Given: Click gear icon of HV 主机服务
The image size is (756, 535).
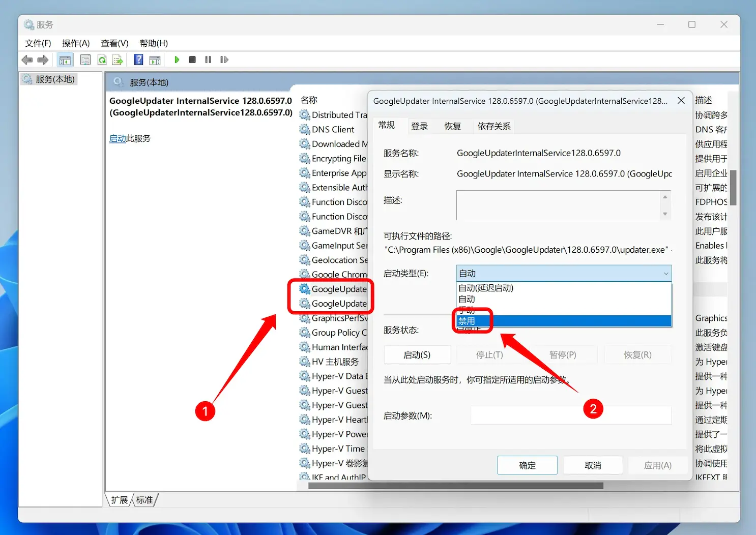Looking at the screenshot, I should pos(304,362).
